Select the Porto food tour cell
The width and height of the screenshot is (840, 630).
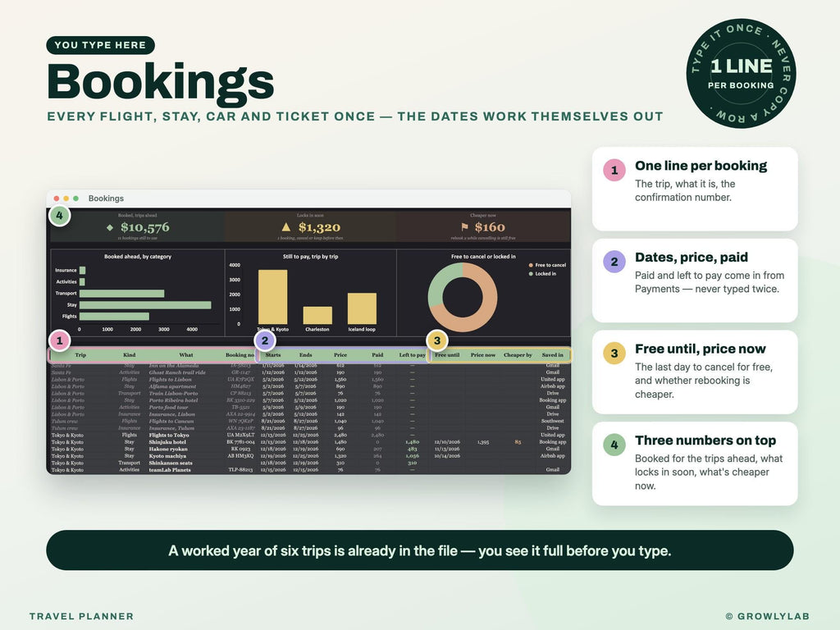point(168,408)
